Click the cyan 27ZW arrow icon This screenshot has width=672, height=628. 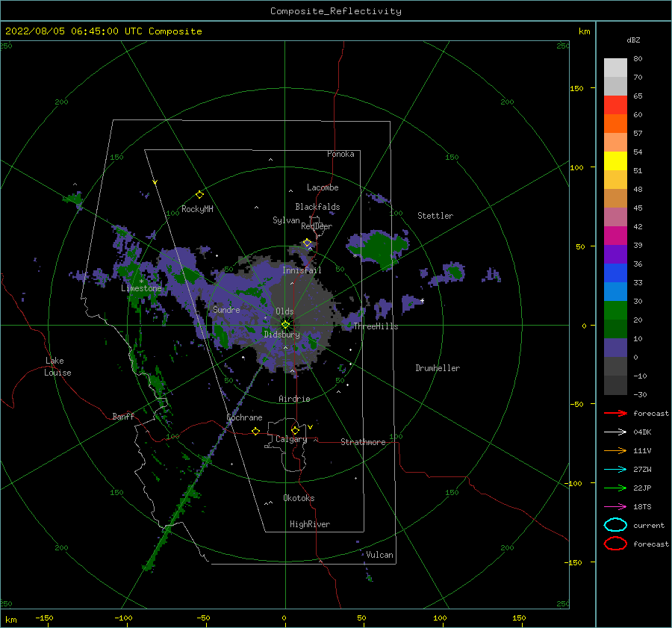pos(615,470)
